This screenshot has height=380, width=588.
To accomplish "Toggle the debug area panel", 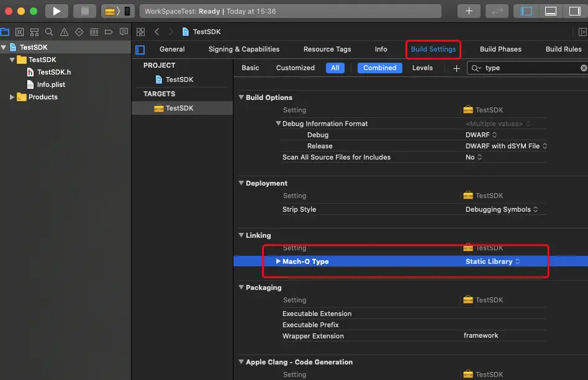I will (x=551, y=11).
